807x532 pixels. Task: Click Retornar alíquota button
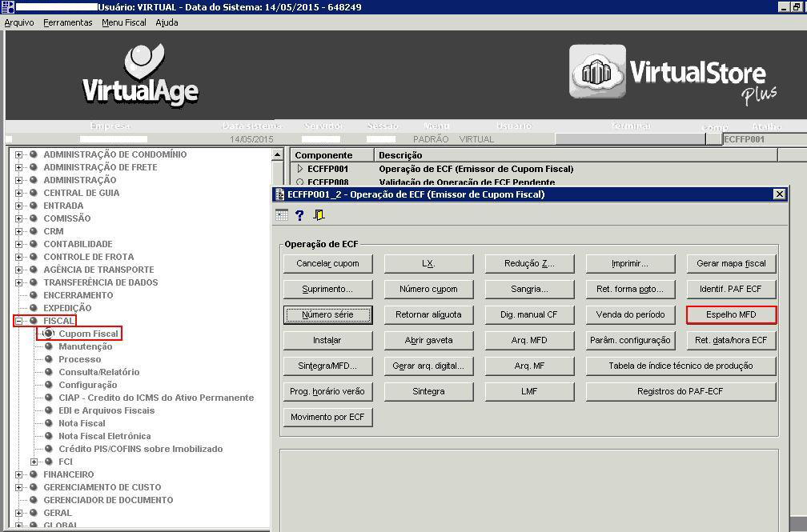pyautogui.click(x=429, y=315)
